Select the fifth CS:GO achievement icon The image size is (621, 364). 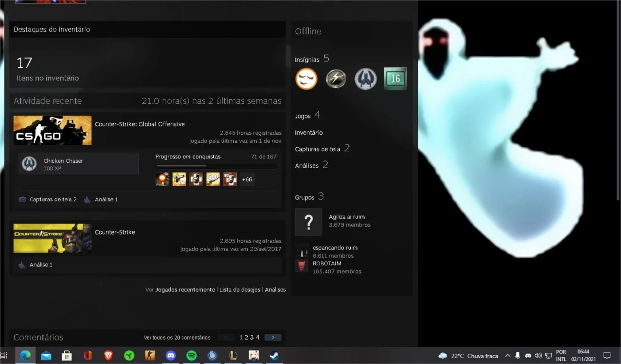230,179
